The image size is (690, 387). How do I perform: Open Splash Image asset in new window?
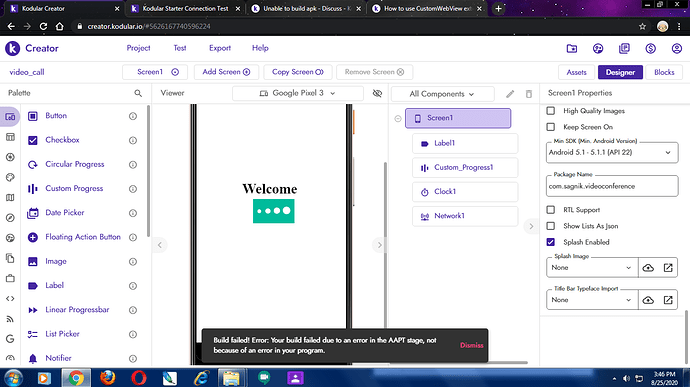(668, 268)
